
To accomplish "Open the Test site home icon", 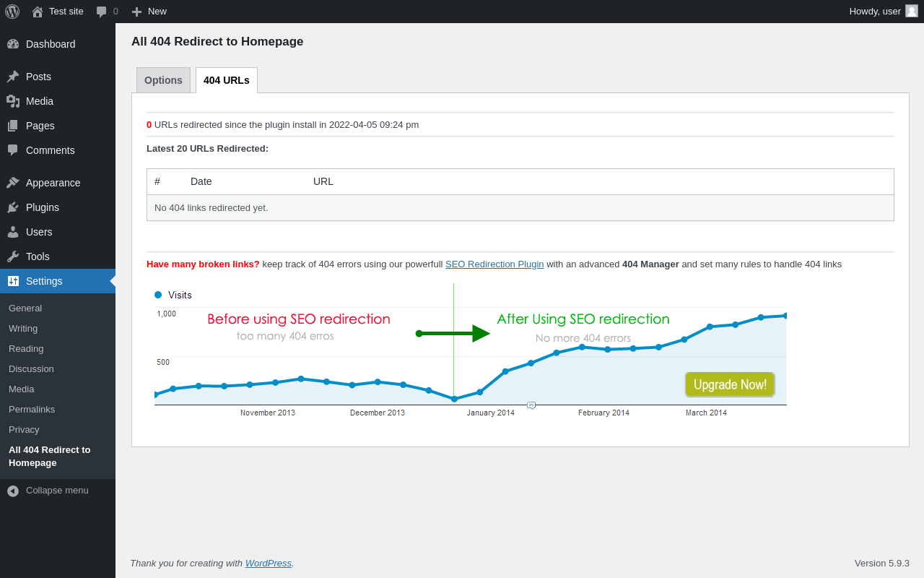I will 38,12.
